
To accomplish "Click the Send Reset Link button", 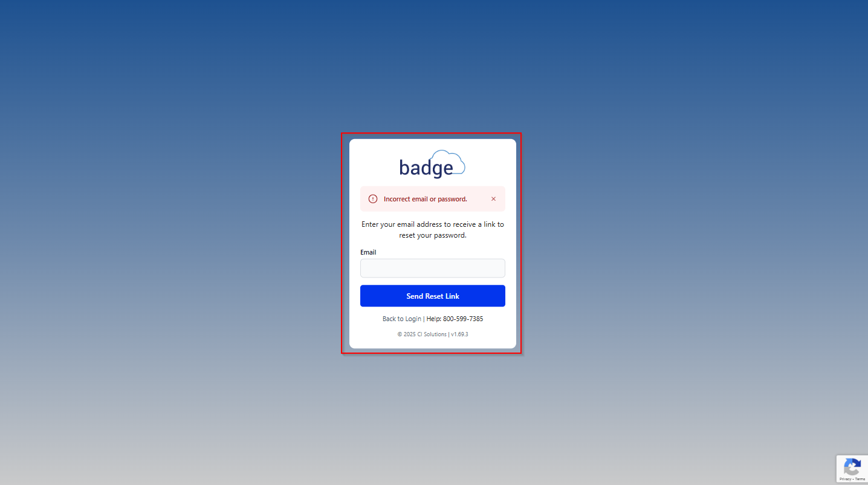I will coord(433,296).
